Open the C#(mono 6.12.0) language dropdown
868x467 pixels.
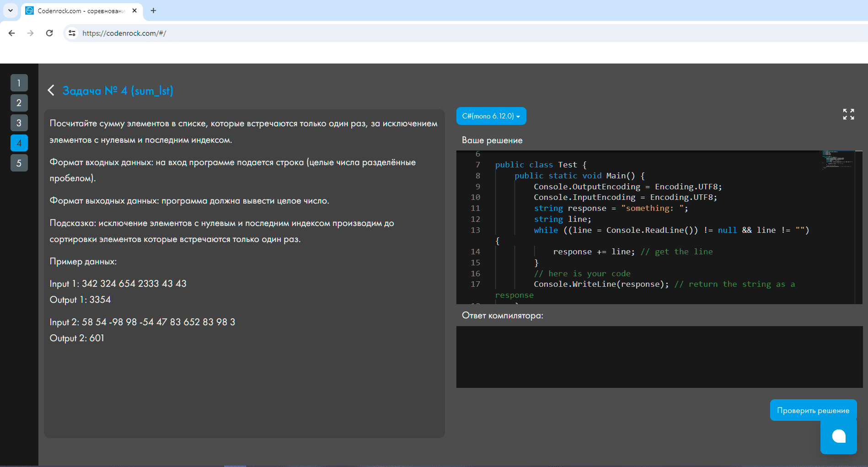491,116
